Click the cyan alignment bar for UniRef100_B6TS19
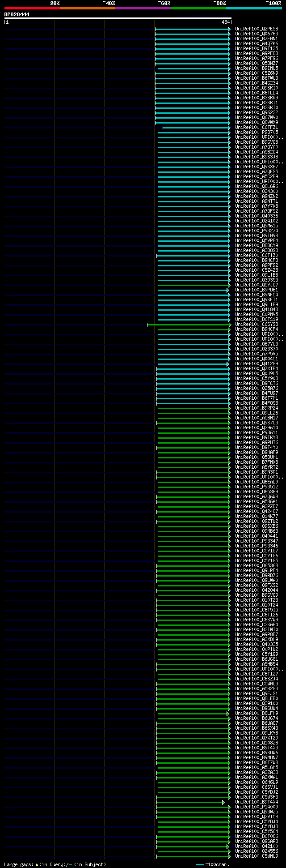 (x=193, y=320)
